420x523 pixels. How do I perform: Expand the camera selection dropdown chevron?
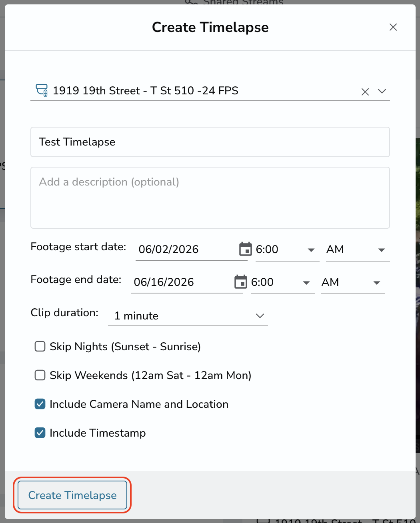click(382, 92)
